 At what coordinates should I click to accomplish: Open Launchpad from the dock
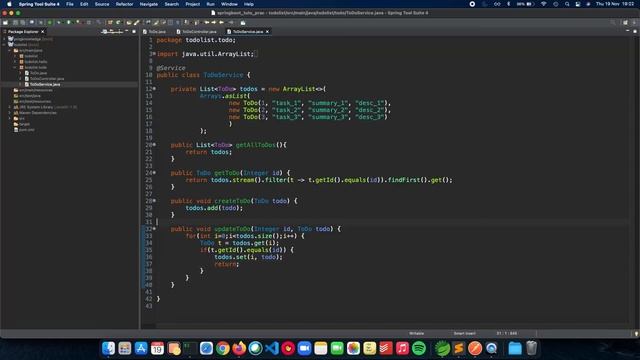tap(125, 348)
